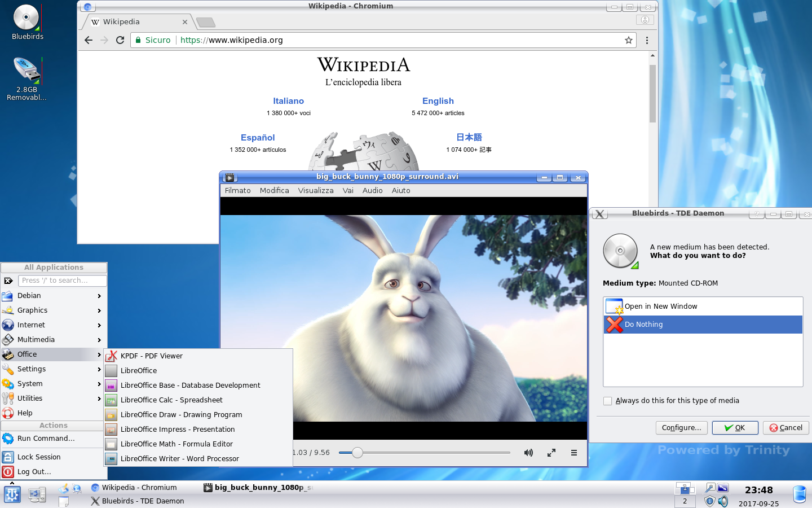Open the volume control tray icon
The width and height of the screenshot is (812, 508).
pos(723,501)
